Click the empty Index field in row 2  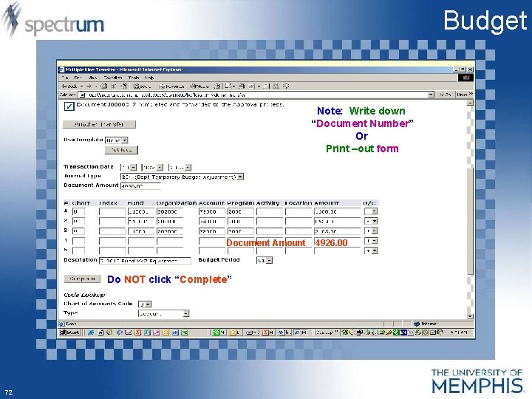coord(112,222)
